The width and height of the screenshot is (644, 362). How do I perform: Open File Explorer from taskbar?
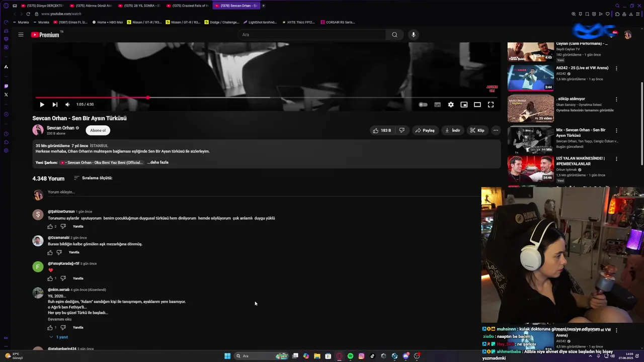point(317,356)
